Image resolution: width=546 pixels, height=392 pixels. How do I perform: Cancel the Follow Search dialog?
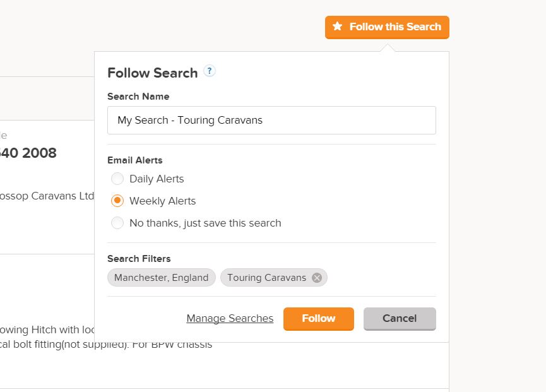pos(400,318)
